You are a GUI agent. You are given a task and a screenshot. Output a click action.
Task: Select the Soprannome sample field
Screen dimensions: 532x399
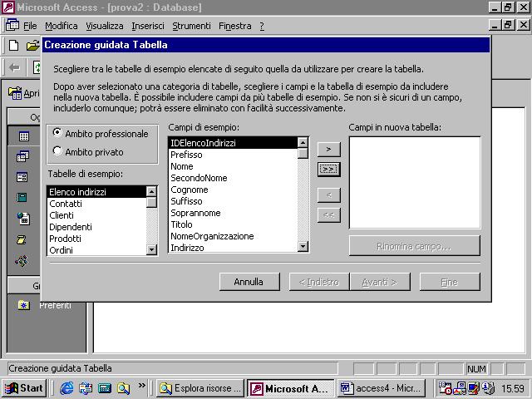coord(233,213)
